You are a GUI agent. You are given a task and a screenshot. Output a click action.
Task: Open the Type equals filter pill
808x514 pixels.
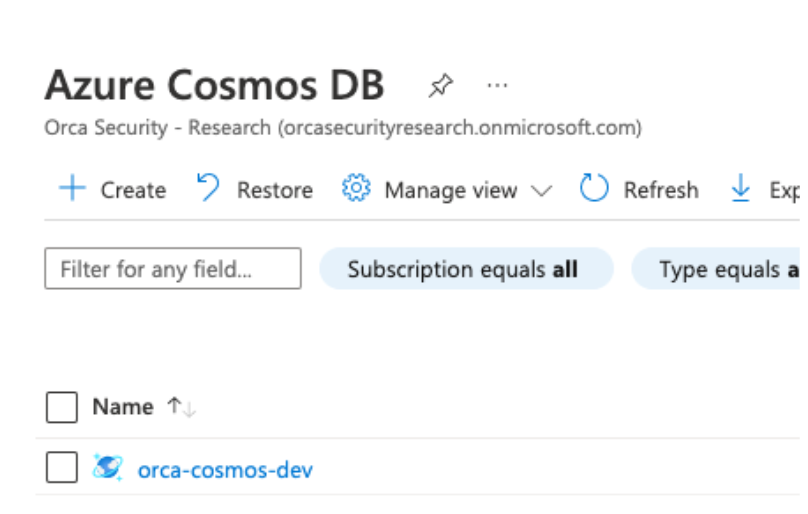pyautogui.click(x=720, y=269)
